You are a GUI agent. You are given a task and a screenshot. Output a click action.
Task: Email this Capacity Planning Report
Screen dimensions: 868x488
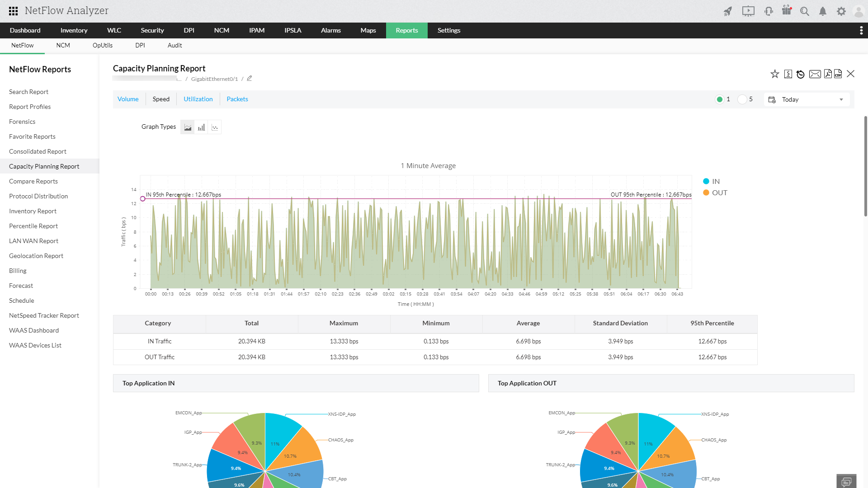(815, 74)
